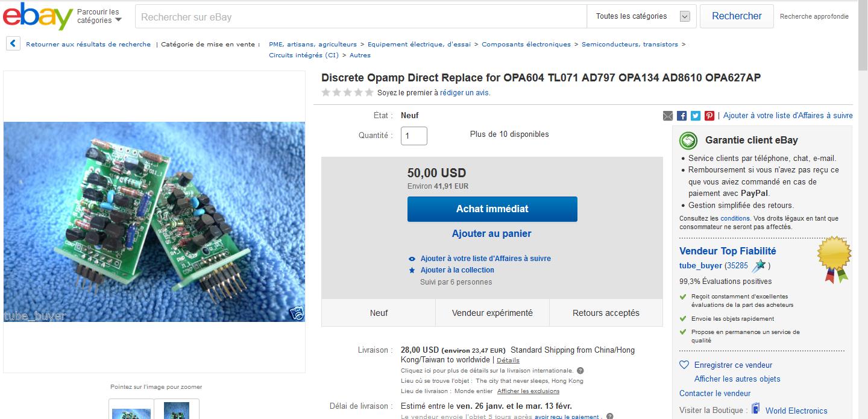Open Composants électroniques breadcrumb category
Image resolution: width=868 pixels, height=419 pixels.
pyautogui.click(x=526, y=44)
